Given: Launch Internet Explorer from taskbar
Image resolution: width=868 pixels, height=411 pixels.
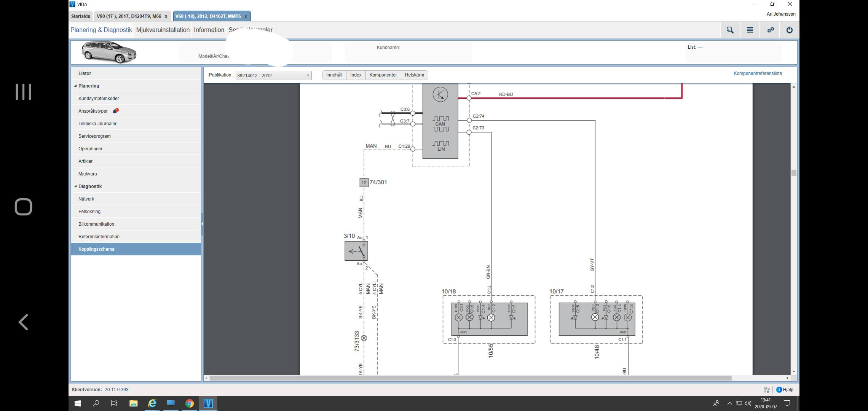Looking at the screenshot, I should [x=152, y=403].
